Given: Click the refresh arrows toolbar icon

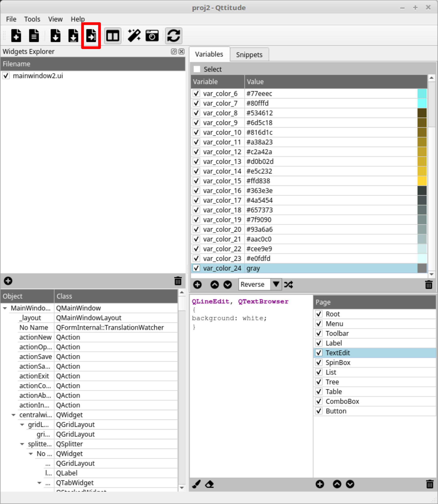Looking at the screenshot, I should click(173, 36).
